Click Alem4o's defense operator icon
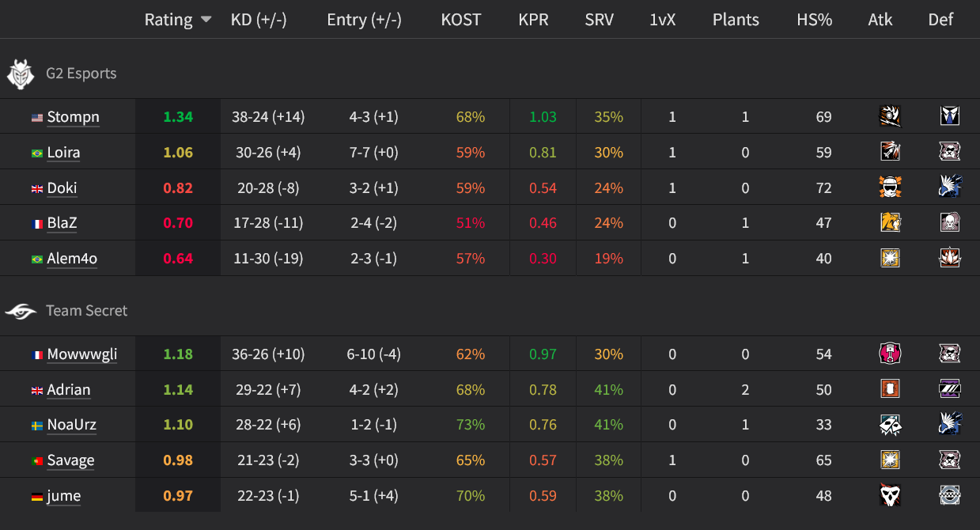This screenshot has height=530, width=980. (949, 259)
